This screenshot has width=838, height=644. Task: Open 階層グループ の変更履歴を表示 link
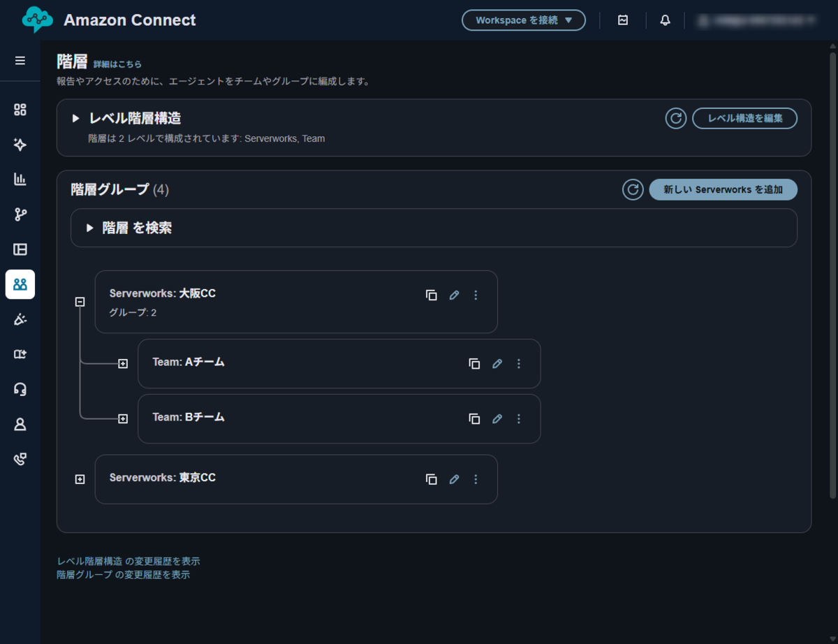coord(123,575)
